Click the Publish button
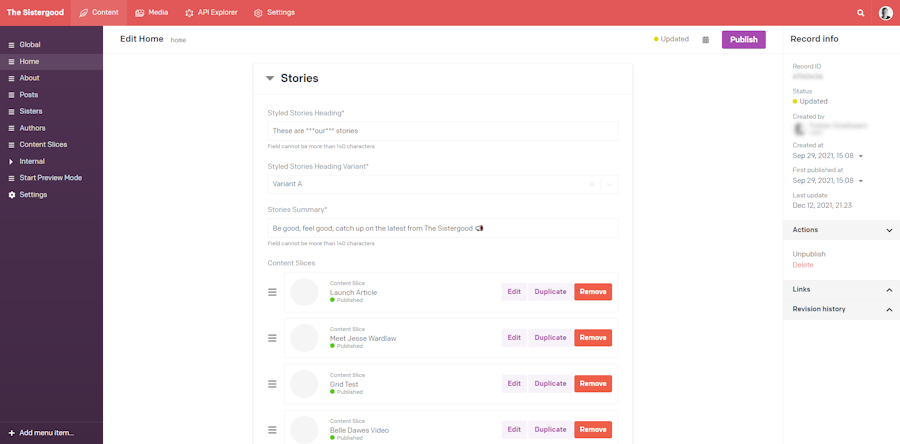This screenshot has height=444, width=900. [743, 40]
